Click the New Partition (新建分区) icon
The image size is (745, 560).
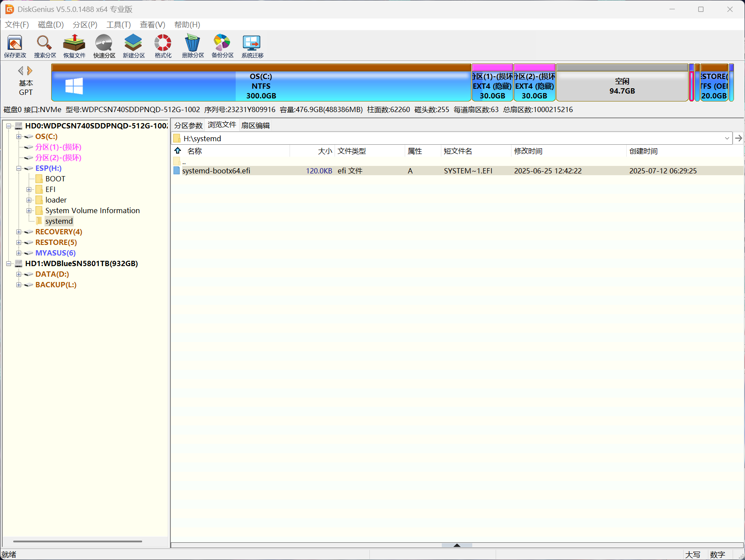133,46
